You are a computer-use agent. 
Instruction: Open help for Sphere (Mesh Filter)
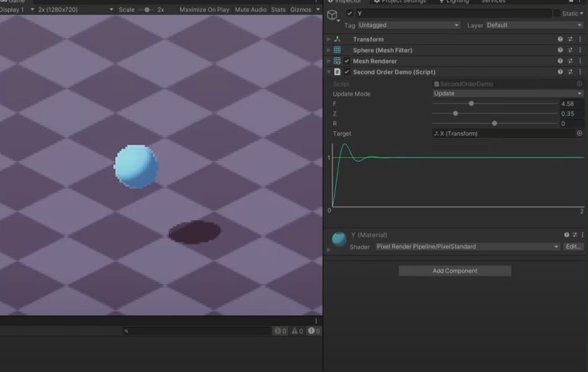click(560, 50)
